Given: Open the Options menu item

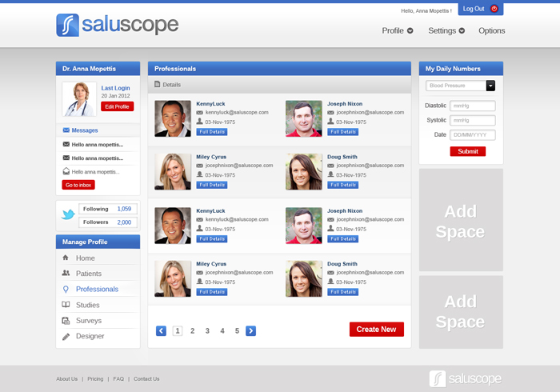Looking at the screenshot, I should click(491, 31).
